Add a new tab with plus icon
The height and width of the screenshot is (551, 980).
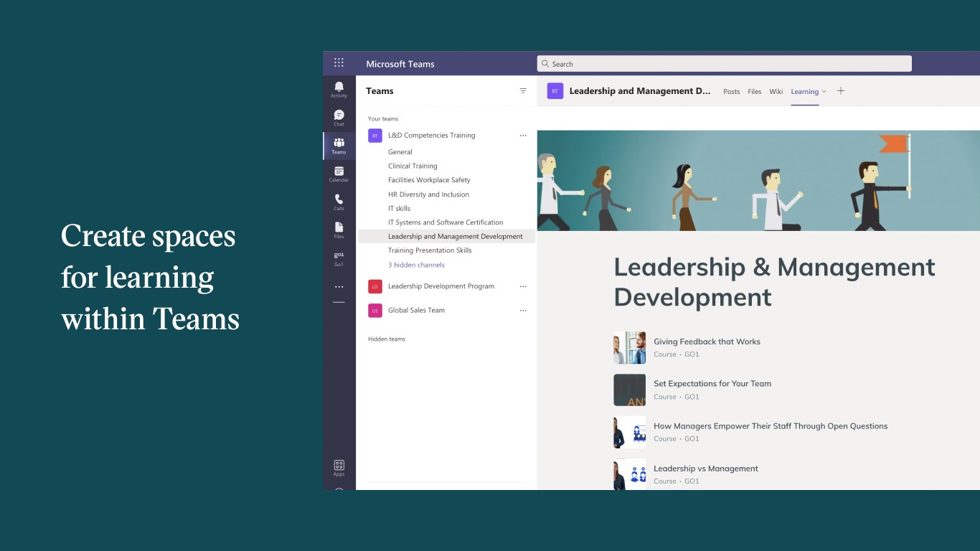tap(841, 91)
